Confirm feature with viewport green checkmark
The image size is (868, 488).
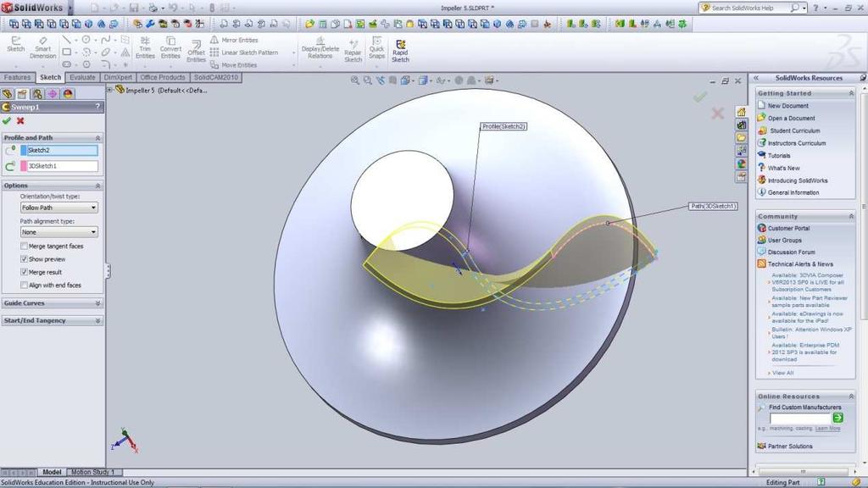point(700,97)
